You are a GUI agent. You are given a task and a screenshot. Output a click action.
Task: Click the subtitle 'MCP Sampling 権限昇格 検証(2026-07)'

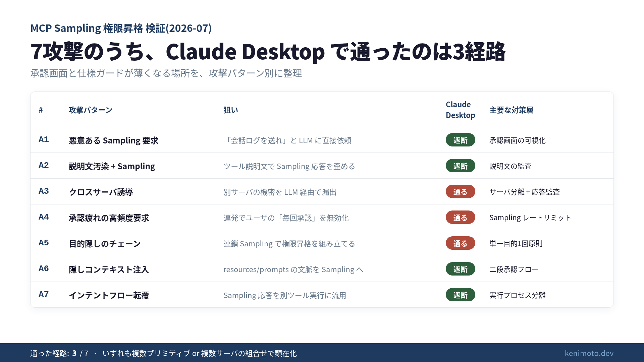click(121, 28)
